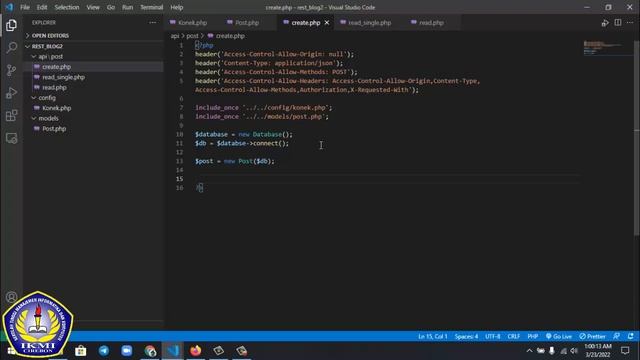This screenshot has height=360, width=640.
Task: Open the clock and date in taskbar
Action: click(x=598, y=351)
